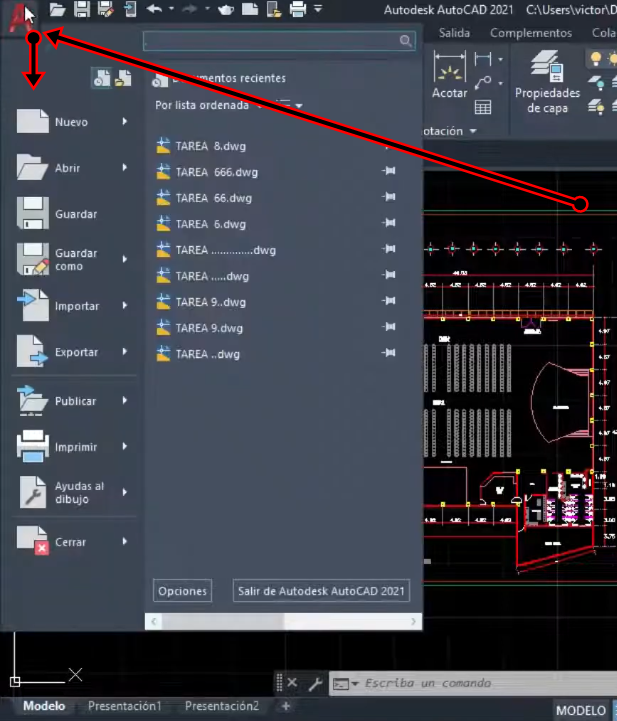
Task: Switch to the Presentación2 layout tab
Action: 222,706
